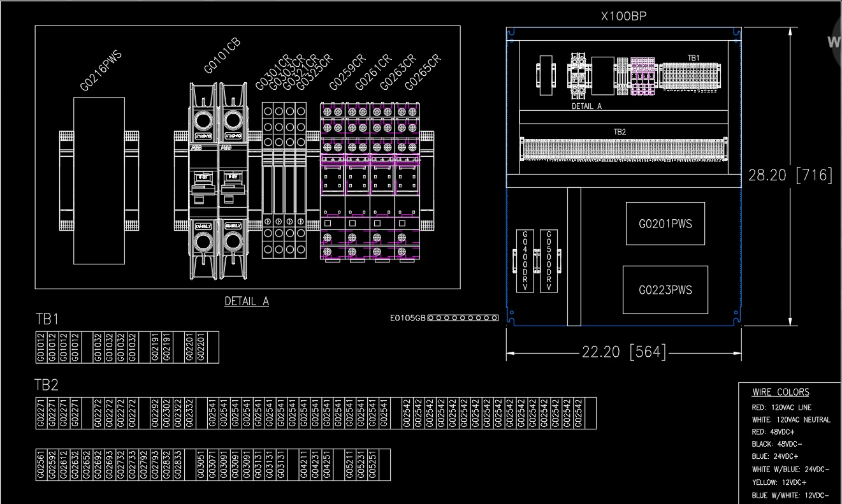
Task: Select terminal cell G04231
Action: click(316, 464)
